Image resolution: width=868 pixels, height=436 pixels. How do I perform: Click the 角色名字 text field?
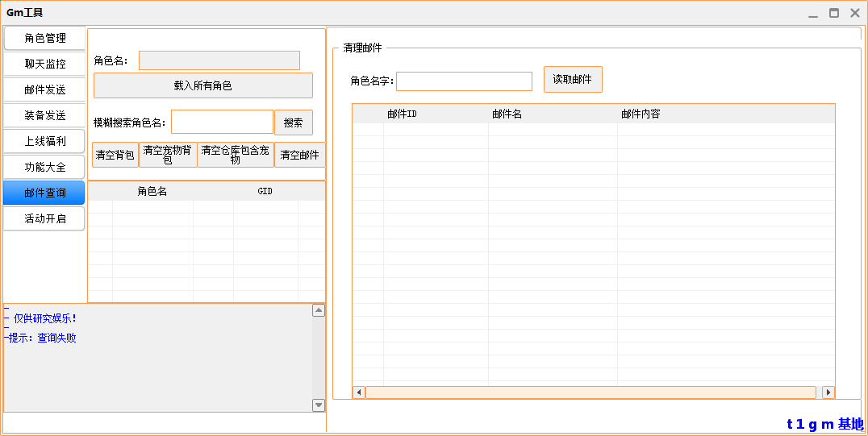[x=464, y=81]
